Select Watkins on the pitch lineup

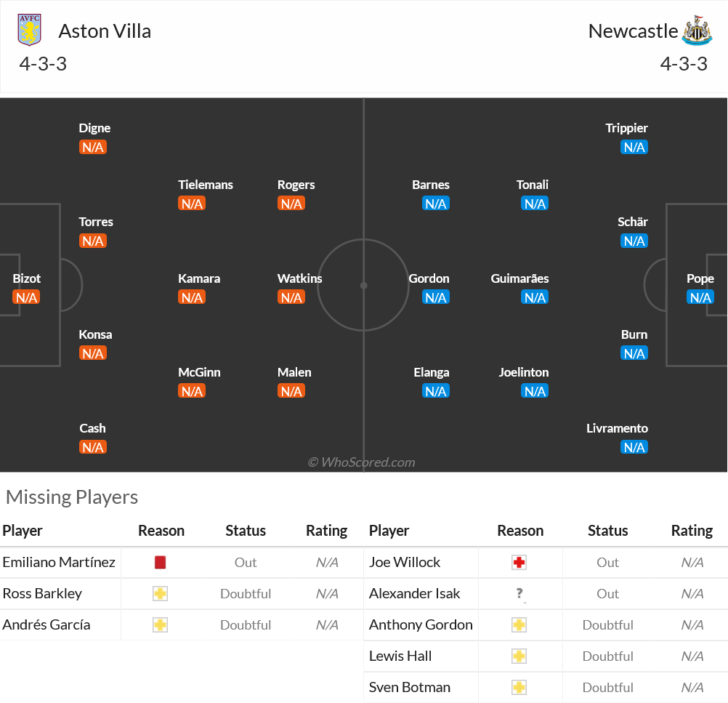299,278
